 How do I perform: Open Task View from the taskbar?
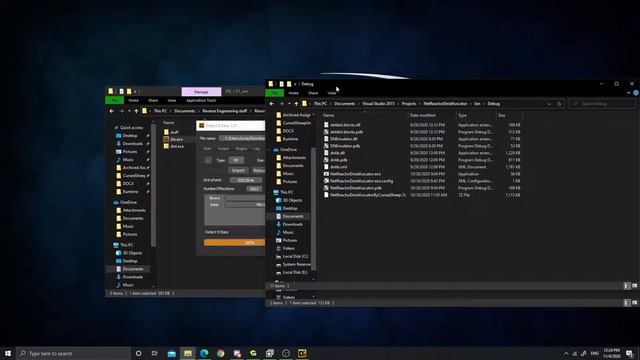(x=155, y=353)
